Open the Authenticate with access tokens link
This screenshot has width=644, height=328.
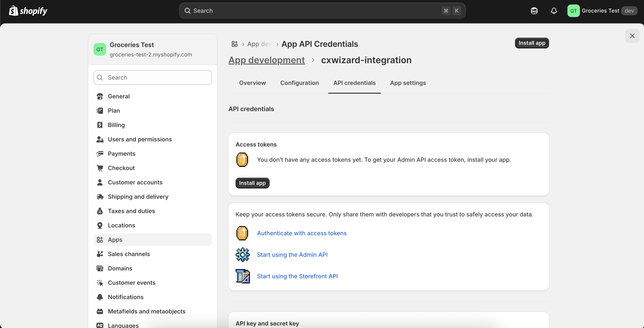(x=301, y=233)
